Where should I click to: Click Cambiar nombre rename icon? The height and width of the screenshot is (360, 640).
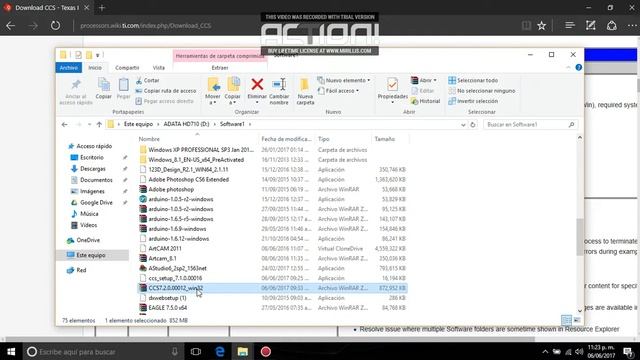click(279, 84)
